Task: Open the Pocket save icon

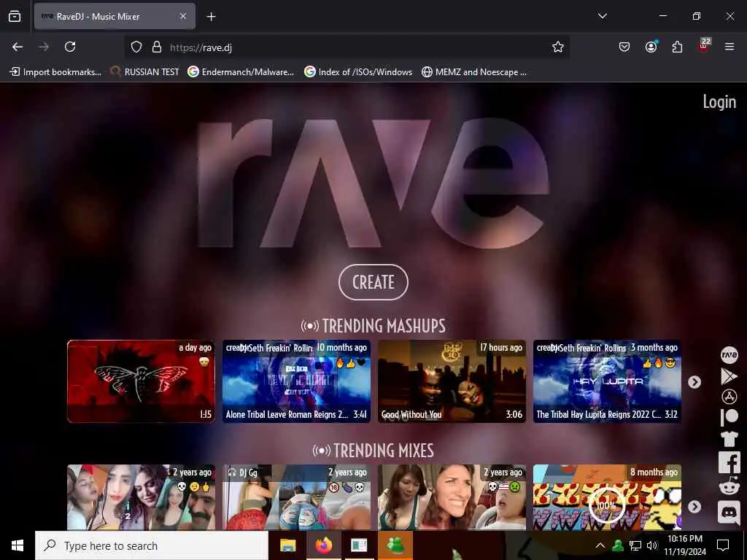Action: [x=624, y=47]
